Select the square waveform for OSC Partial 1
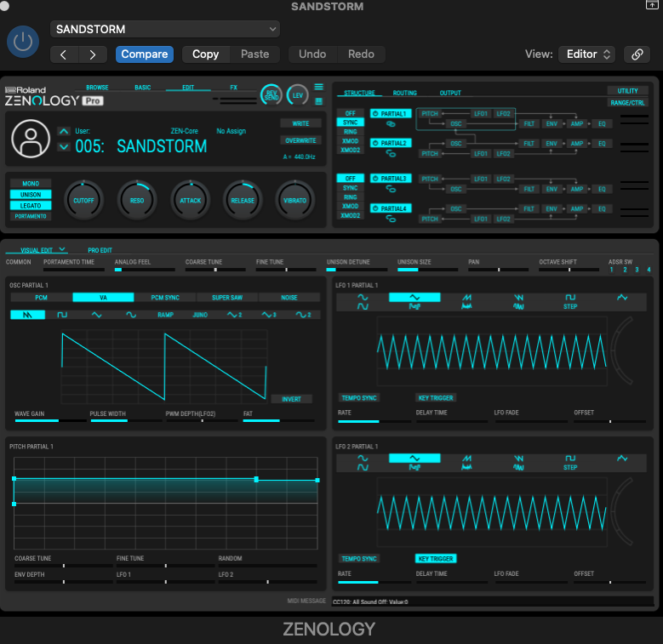 62,315
